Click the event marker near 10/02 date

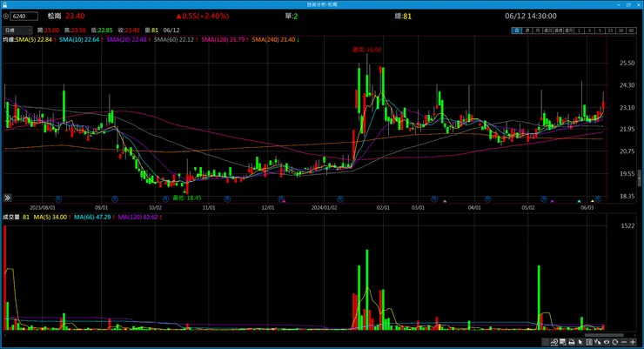[x=165, y=199]
